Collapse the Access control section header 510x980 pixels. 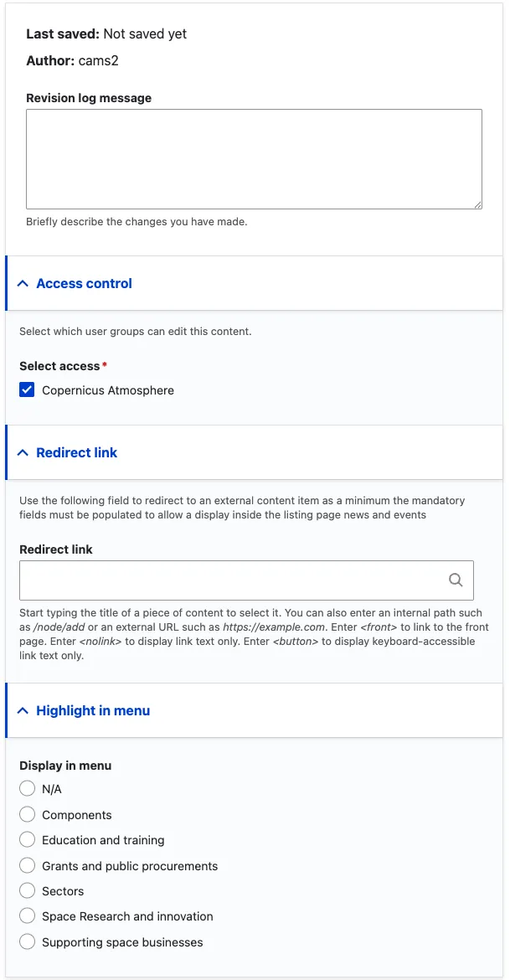pos(255,284)
